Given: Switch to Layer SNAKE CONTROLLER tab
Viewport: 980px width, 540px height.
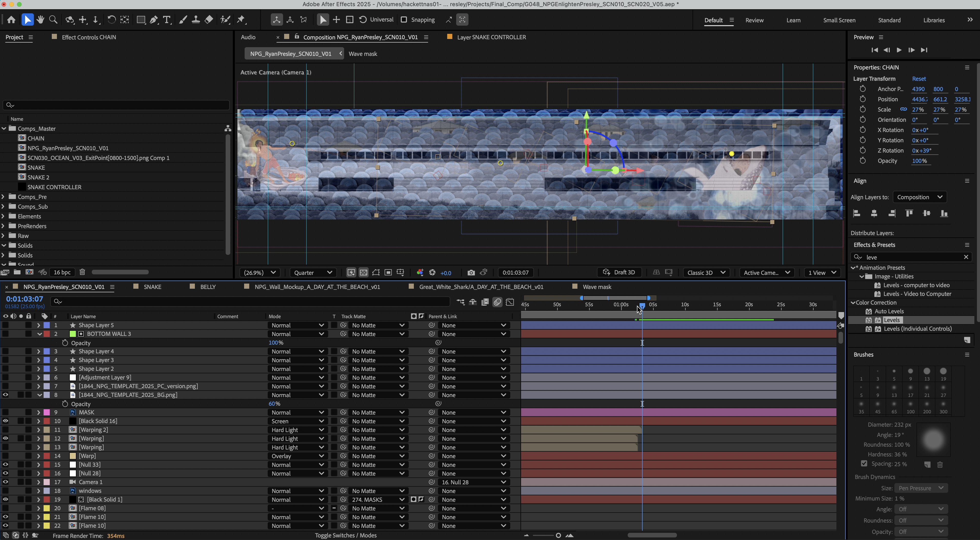Looking at the screenshot, I should click(491, 37).
